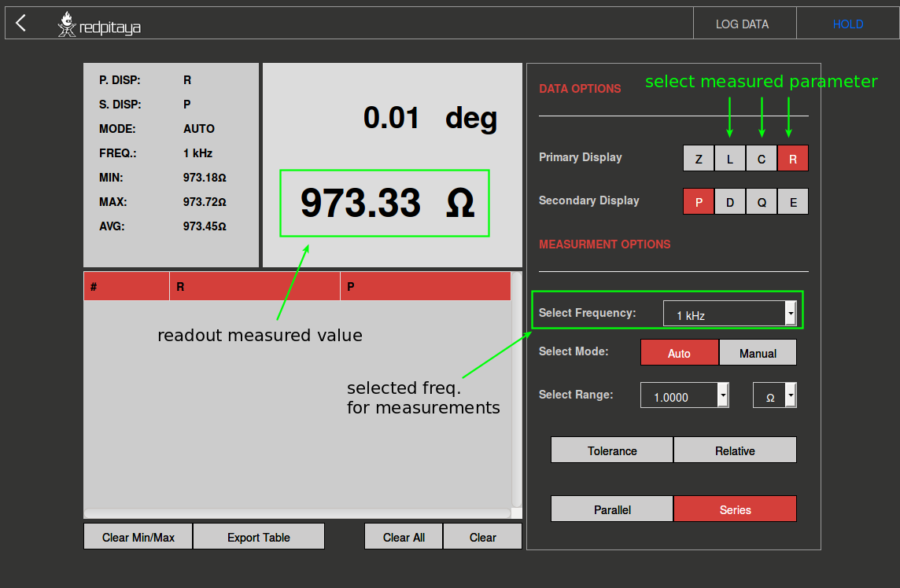Set secondary display to D
Screen dimensions: 900x588
point(730,201)
